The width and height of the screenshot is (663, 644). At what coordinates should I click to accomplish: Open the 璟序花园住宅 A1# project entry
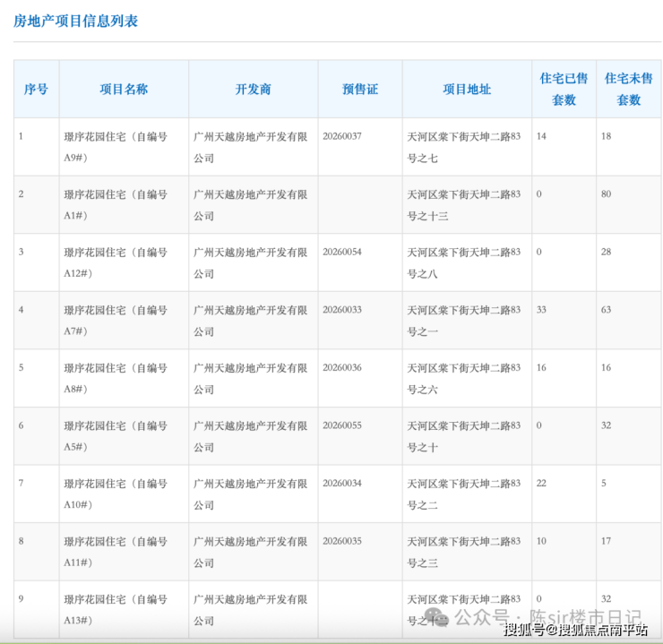coord(115,204)
